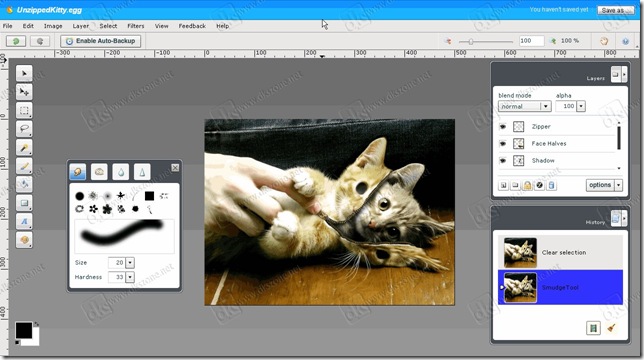Click the zoom slider handle
The width and height of the screenshot is (644, 360).
[x=471, y=41]
